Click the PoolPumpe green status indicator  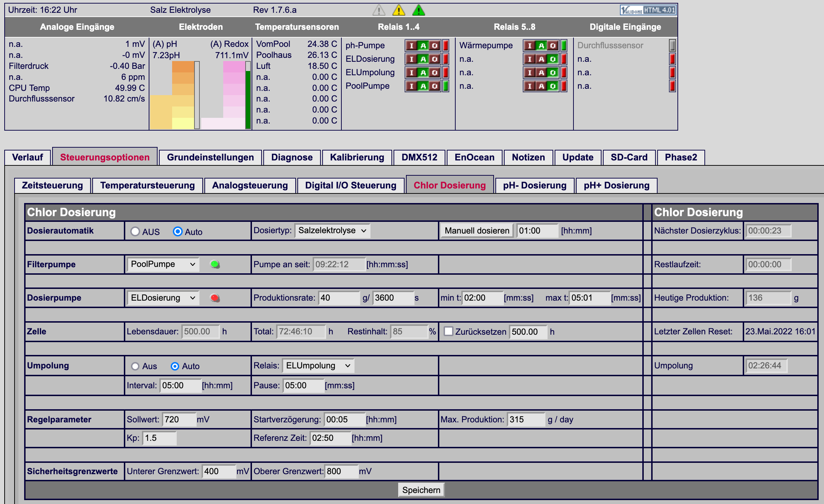[446, 86]
